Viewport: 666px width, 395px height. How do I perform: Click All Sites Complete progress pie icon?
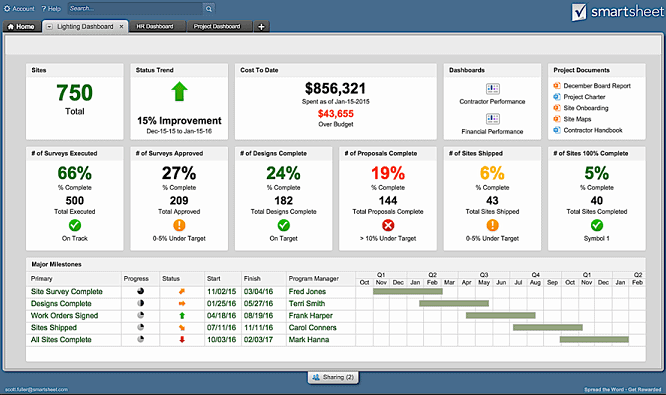[x=141, y=339]
